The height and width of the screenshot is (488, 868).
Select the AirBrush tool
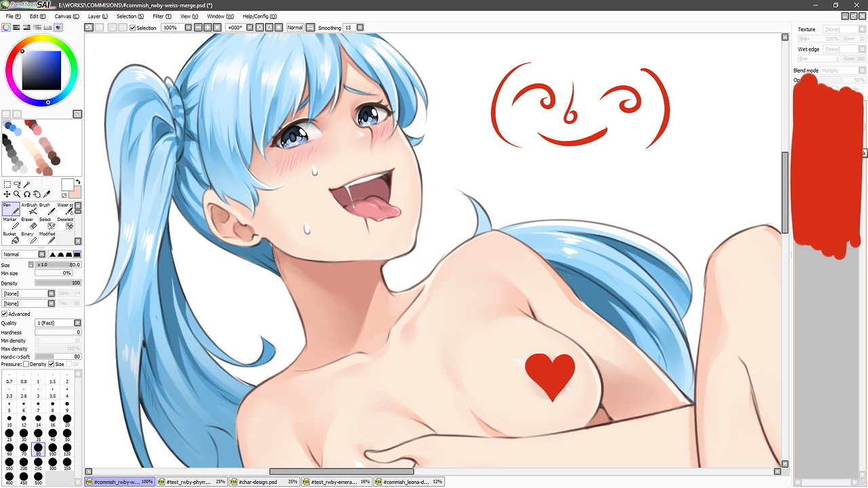click(29, 209)
